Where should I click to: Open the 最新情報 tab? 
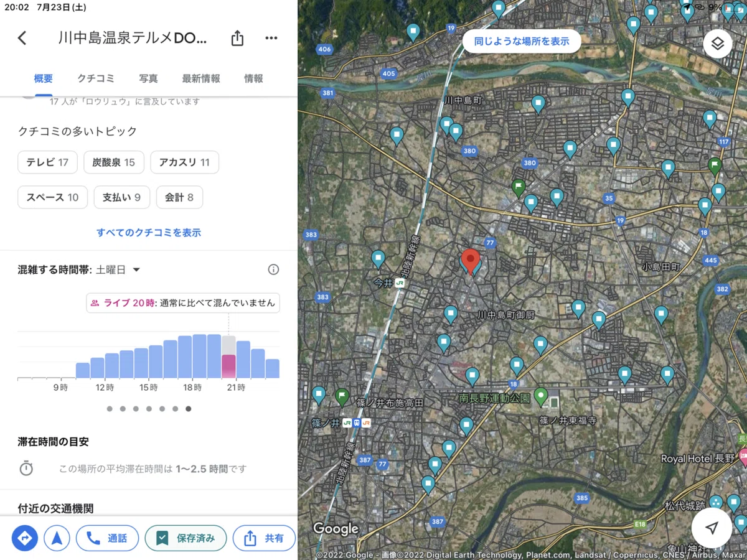tap(201, 78)
